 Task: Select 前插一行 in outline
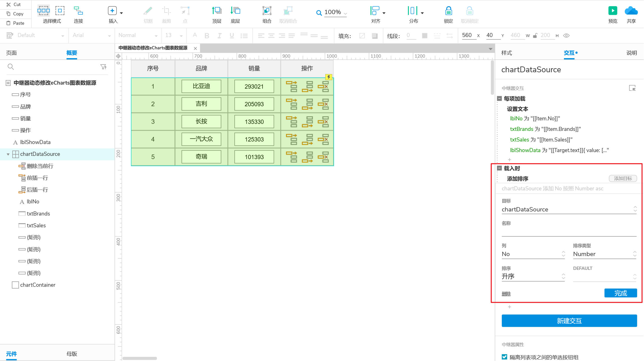click(x=37, y=178)
